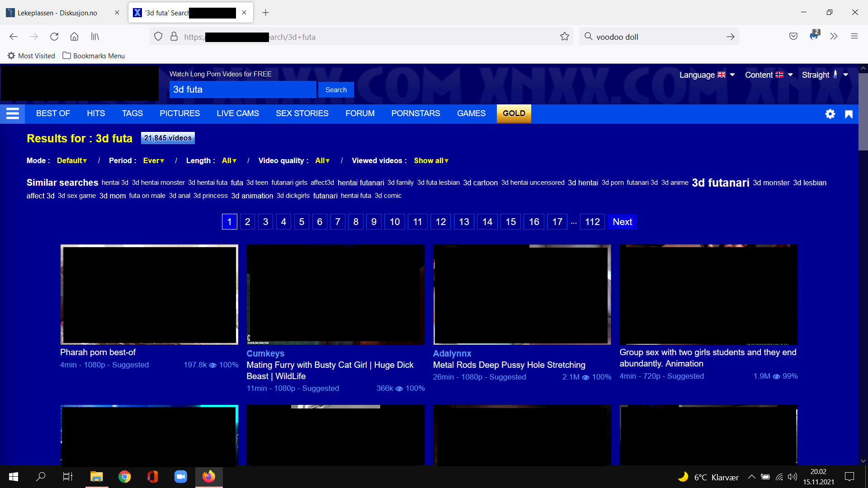Screen dimensions: 868x488
Task: Open the extension icon with badge 2
Action: [x=814, y=35]
